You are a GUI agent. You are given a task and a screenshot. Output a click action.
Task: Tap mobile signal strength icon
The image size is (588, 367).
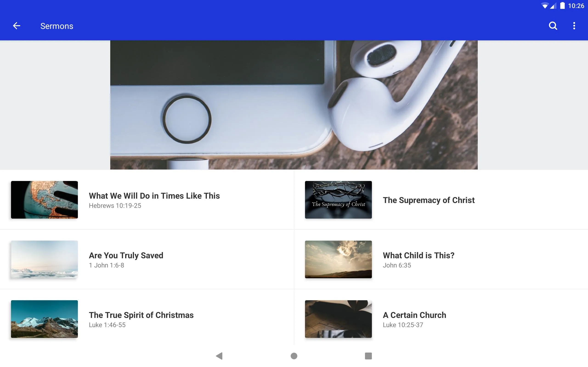coord(551,6)
